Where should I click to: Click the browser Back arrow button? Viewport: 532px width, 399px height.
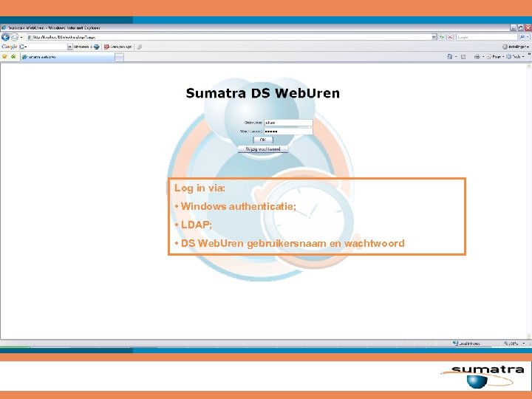click(5, 37)
